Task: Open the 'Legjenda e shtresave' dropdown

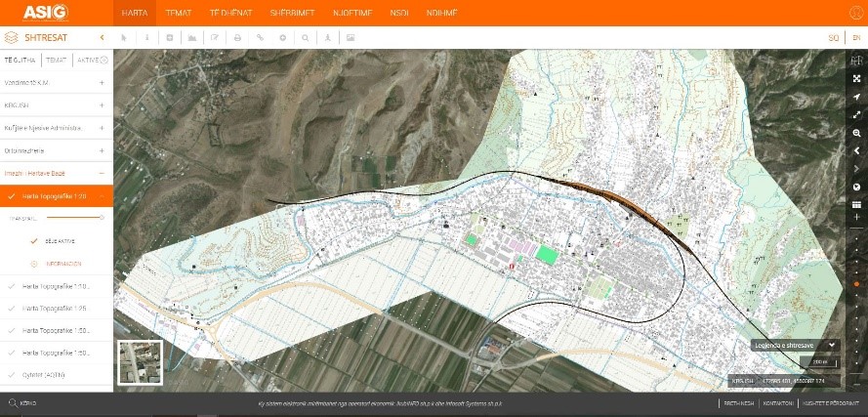Action: point(796,345)
